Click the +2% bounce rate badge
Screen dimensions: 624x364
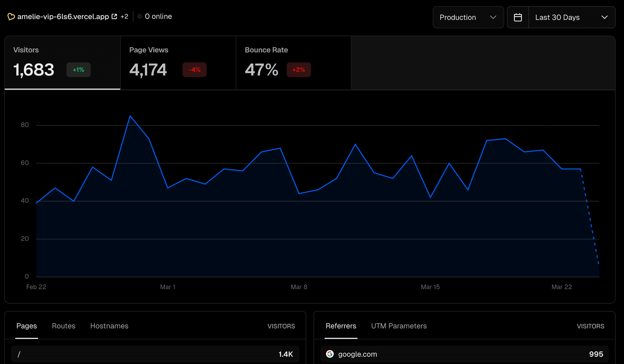298,70
